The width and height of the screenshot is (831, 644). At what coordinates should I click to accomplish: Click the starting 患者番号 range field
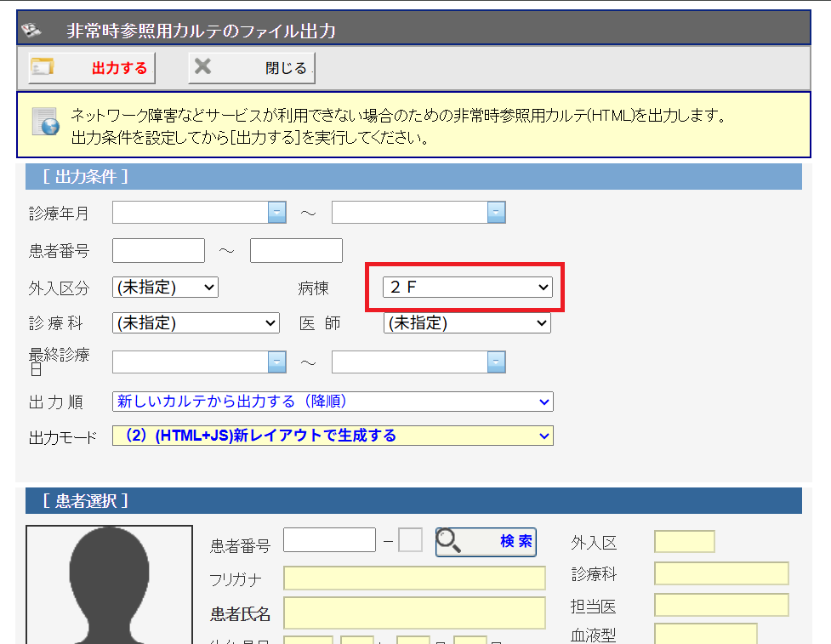[x=158, y=251]
